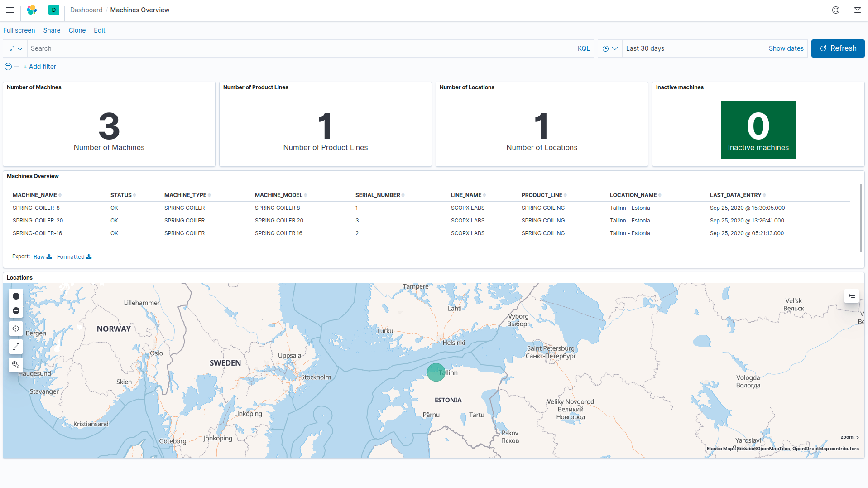Click SPRING COILER 20 model cell
Viewport: 868px width, 488px height.
coord(279,221)
